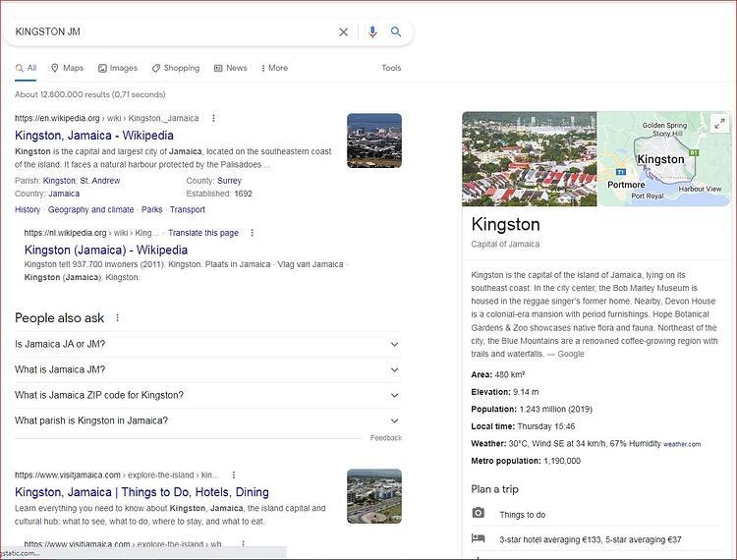Open the three-dot menu beside nl.wikipedia.org result
Viewport: 737px width, 560px height.
[x=252, y=233]
